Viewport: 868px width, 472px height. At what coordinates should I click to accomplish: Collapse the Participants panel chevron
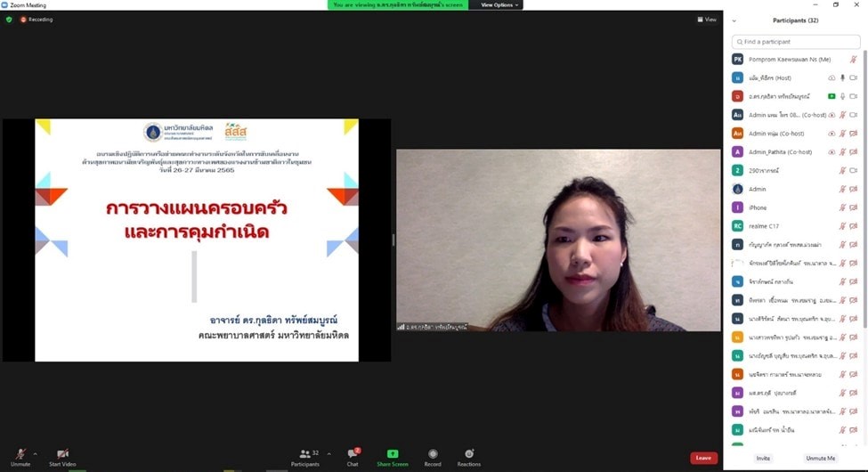click(734, 21)
